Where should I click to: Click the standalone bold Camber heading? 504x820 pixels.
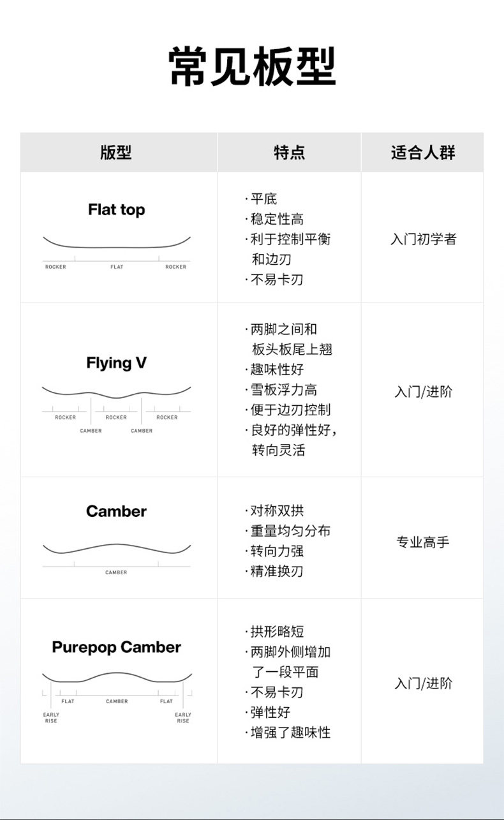(x=116, y=511)
